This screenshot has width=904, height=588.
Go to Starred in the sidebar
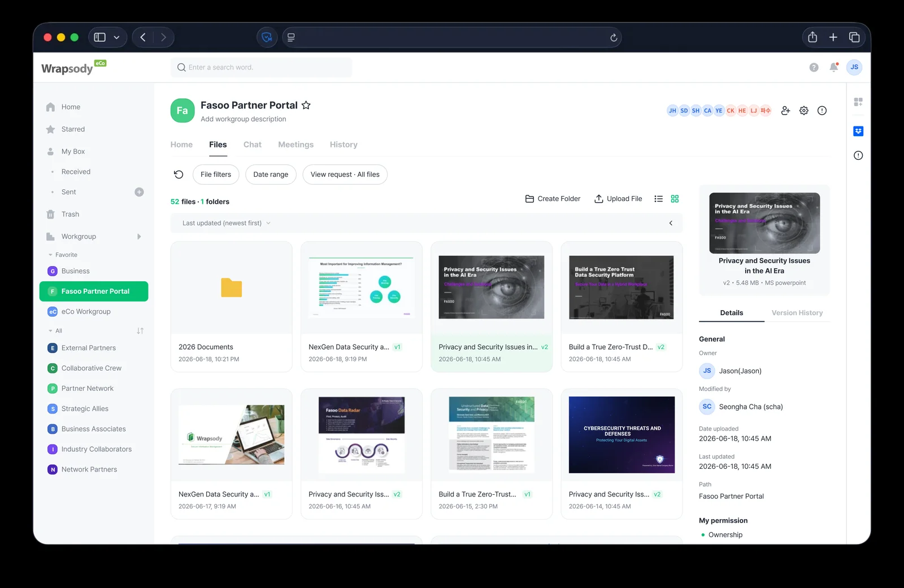point(73,129)
